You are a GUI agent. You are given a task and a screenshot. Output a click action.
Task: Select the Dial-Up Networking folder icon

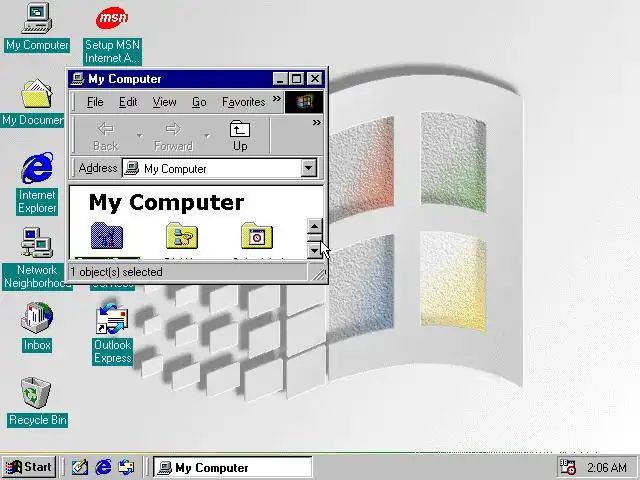pyautogui.click(x=182, y=236)
